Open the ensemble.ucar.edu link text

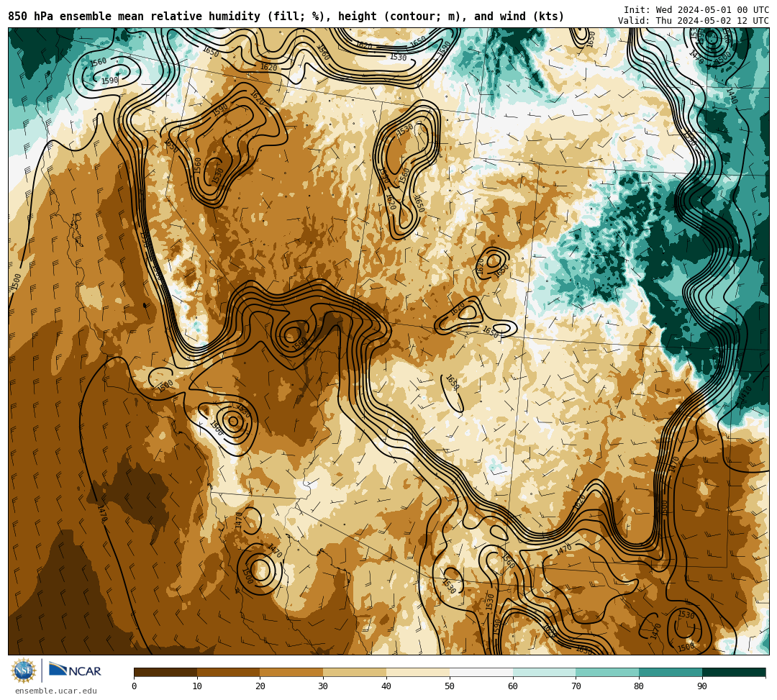pyautogui.click(x=56, y=691)
